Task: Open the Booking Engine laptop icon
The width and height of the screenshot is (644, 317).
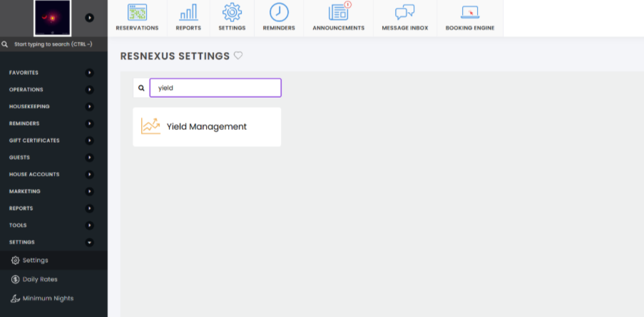Action: click(470, 13)
